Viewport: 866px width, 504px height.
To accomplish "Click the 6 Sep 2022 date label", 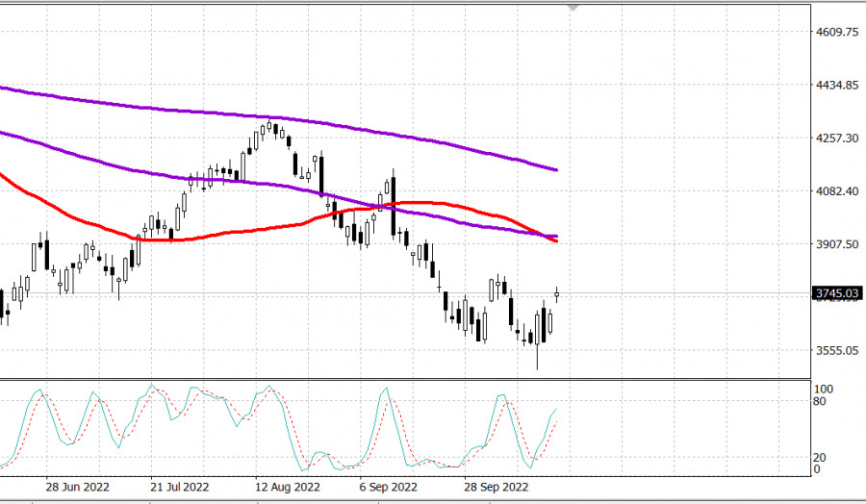I will pyautogui.click(x=389, y=488).
